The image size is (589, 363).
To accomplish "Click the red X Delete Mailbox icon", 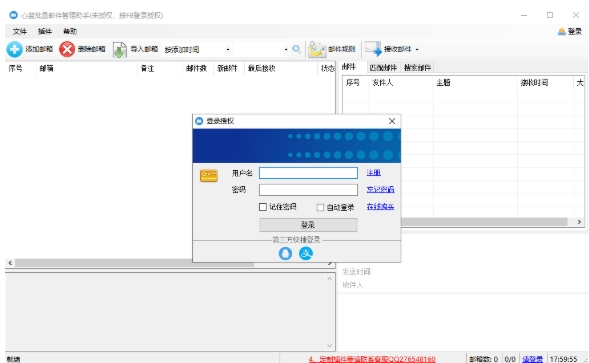I will tap(67, 49).
